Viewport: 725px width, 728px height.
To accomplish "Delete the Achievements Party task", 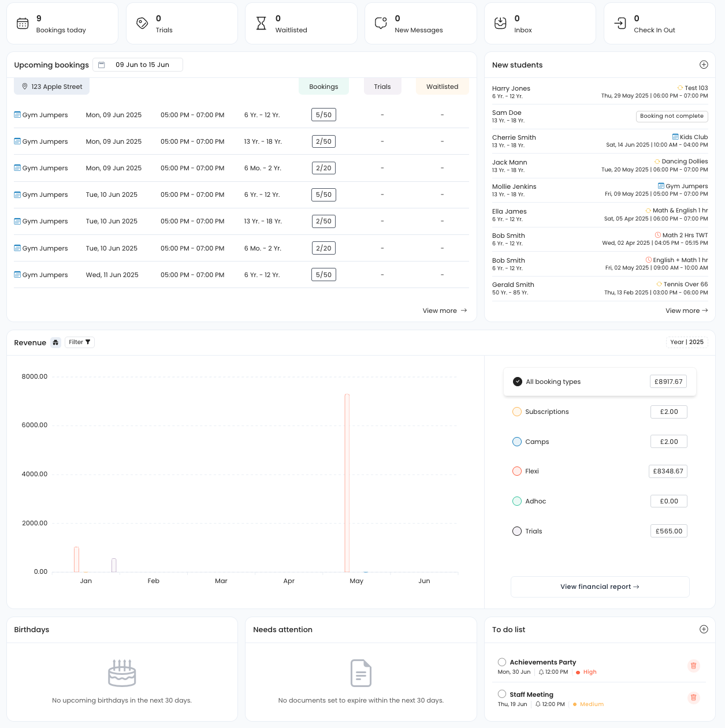I will point(694,666).
